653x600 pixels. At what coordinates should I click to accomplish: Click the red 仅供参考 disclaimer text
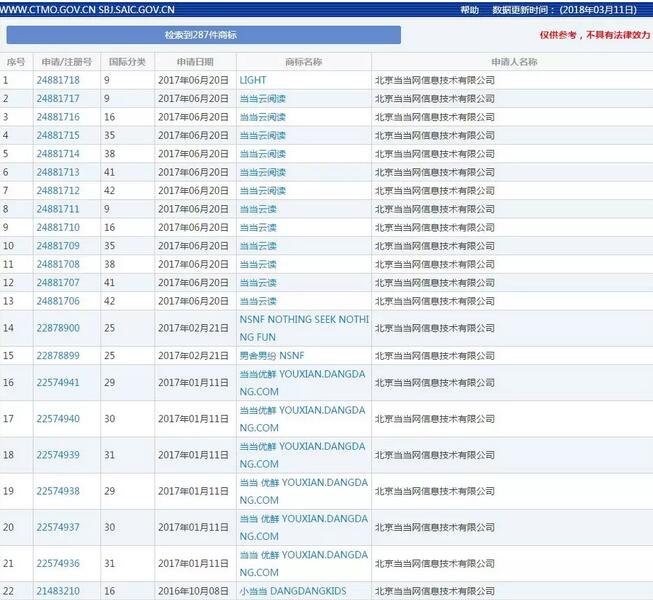[595, 35]
